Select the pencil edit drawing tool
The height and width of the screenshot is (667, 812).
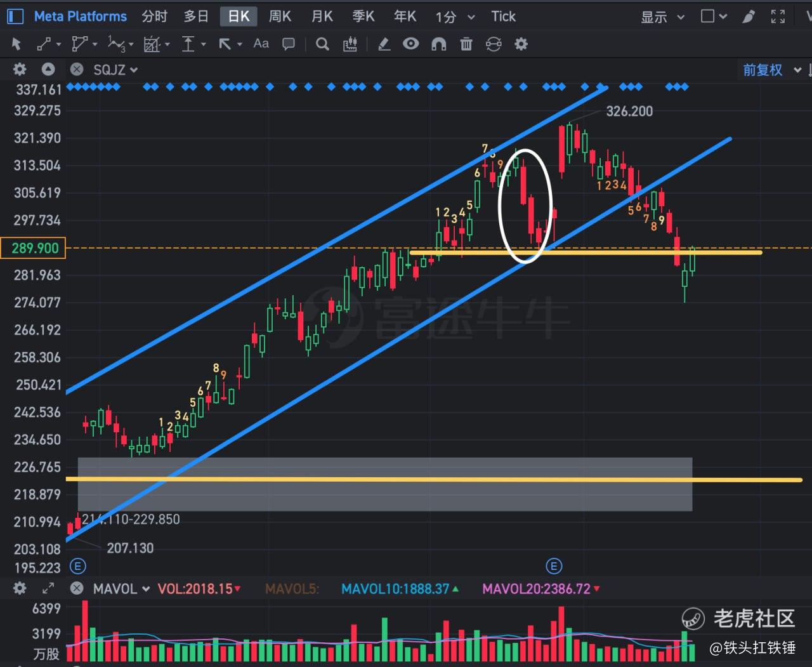[x=384, y=44]
